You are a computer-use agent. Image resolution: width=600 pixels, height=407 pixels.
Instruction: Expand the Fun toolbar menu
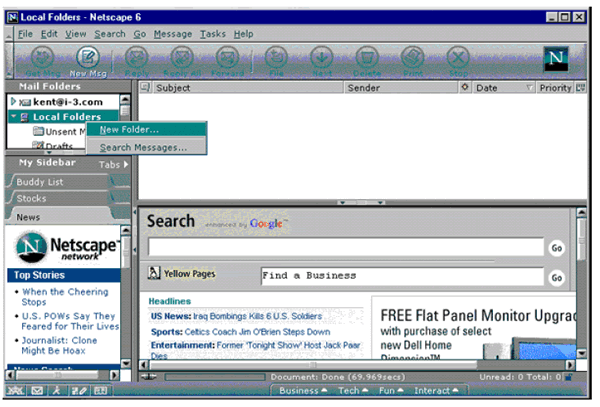click(x=391, y=391)
